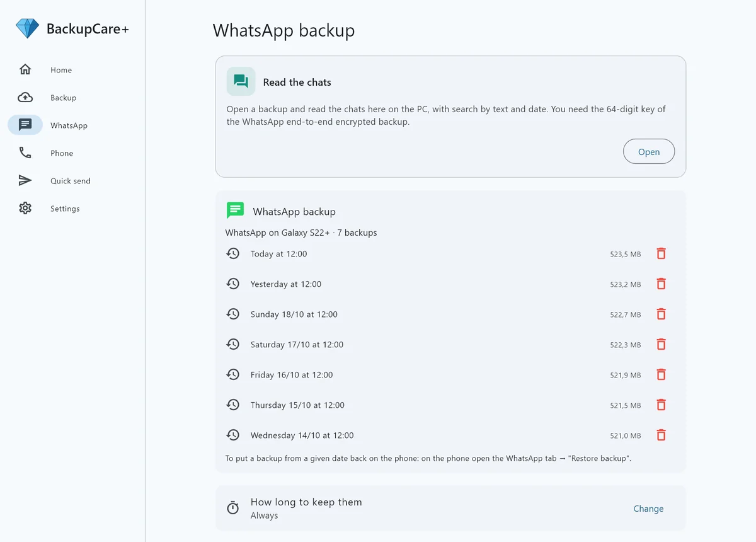Select the Sunday 18/10 at 12:00 text

pyautogui.click(x=294, y=314)
